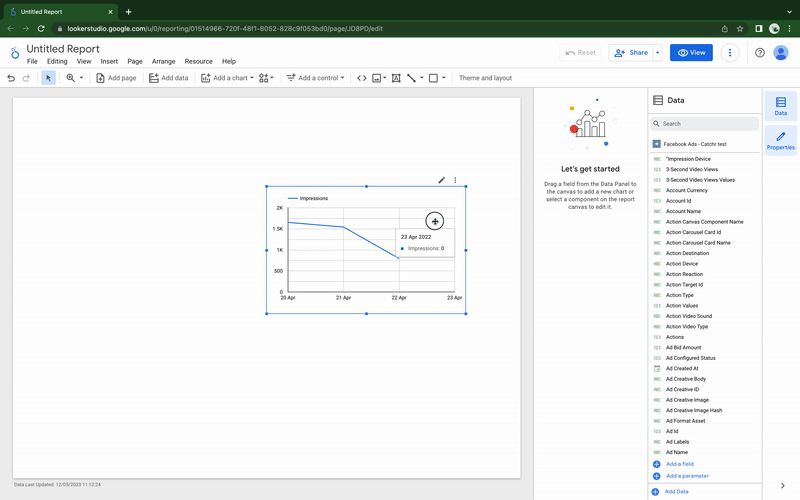Click the Add a field link
Viewport: 800px width, 500px height.
679,464
